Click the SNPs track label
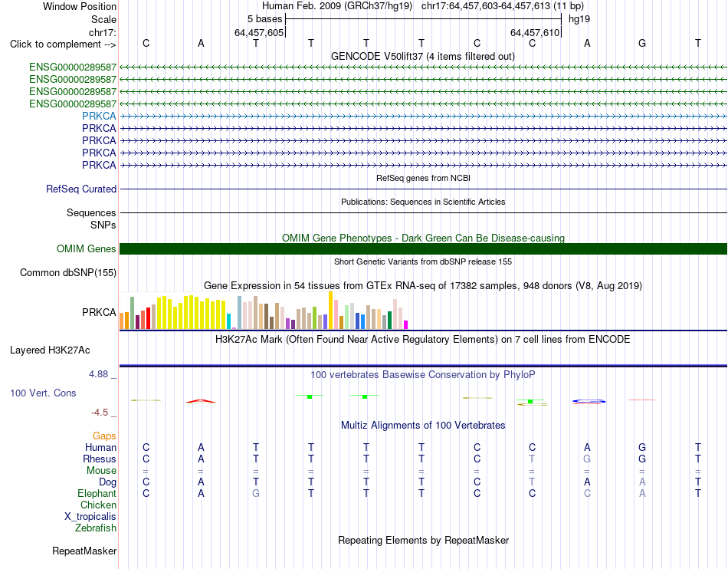728x569 pixels. point(103,225)
